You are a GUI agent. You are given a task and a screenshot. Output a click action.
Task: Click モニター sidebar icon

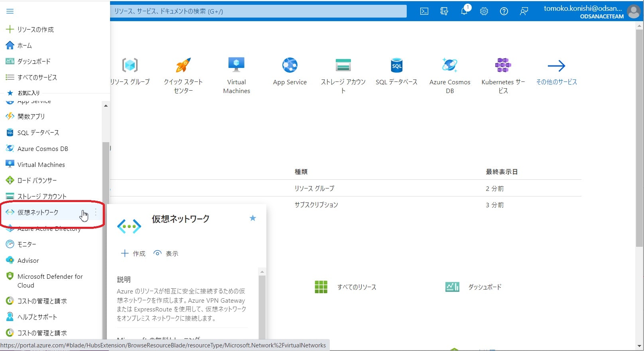(10, 244)
